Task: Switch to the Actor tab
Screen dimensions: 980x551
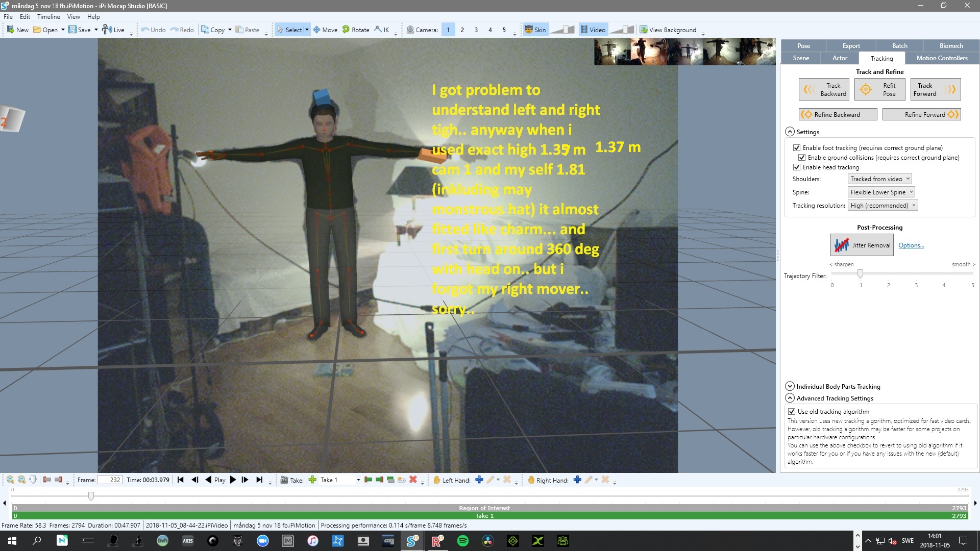Action: (x=840, y=58)
